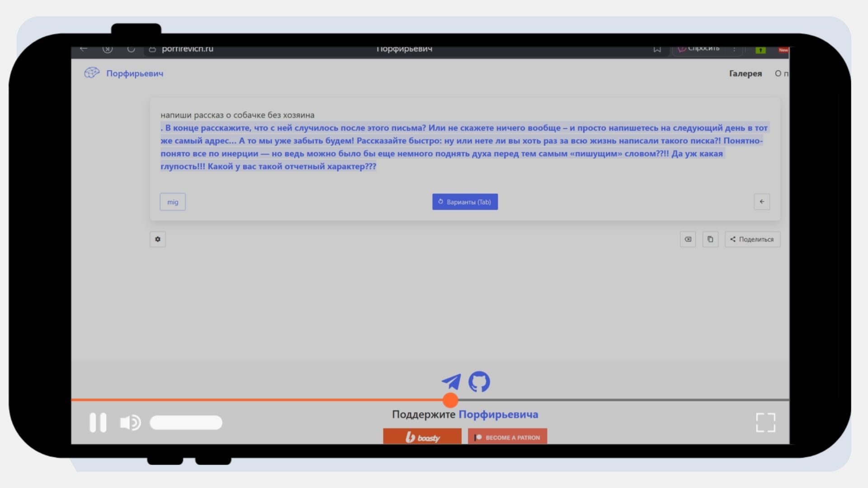Click the Поделиться share button
The height and width of the screenshot is (488, 868).
pyautogui.click(x=752, y=239)
